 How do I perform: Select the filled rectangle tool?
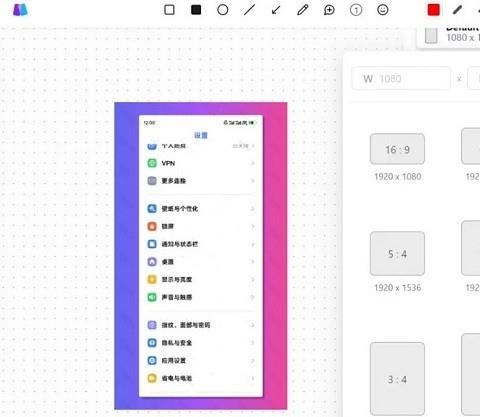(x=196, y=10)
